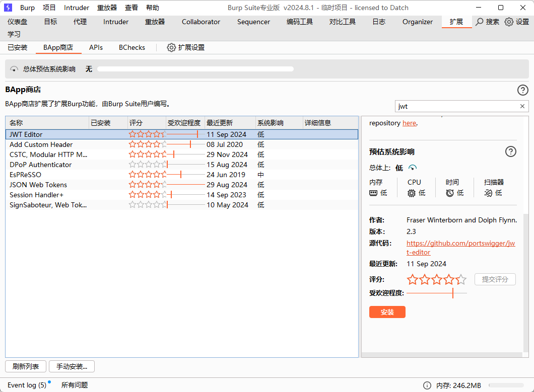Click the orange 安装 button
This screenshot has width=534, height=392.
387,312
